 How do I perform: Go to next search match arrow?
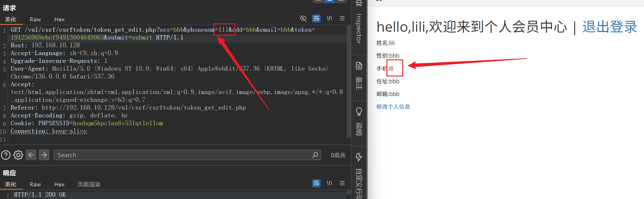tap(44, 155)
